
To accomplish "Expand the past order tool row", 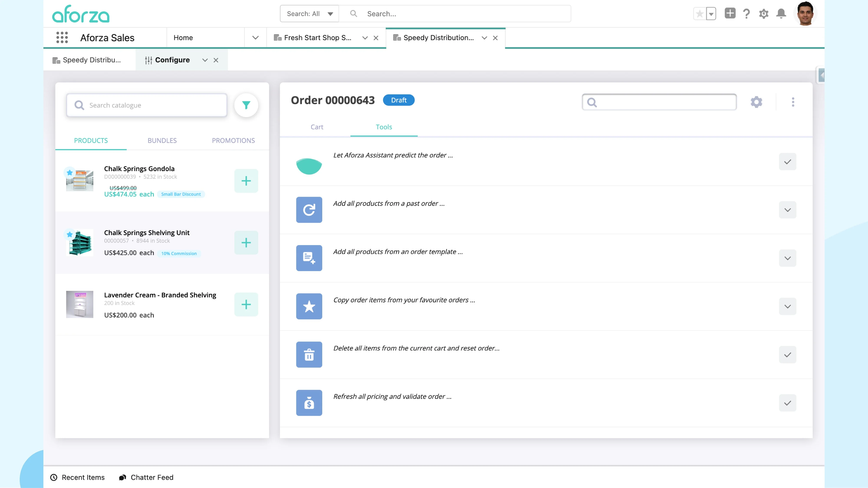I will click(x=787, y=210).
